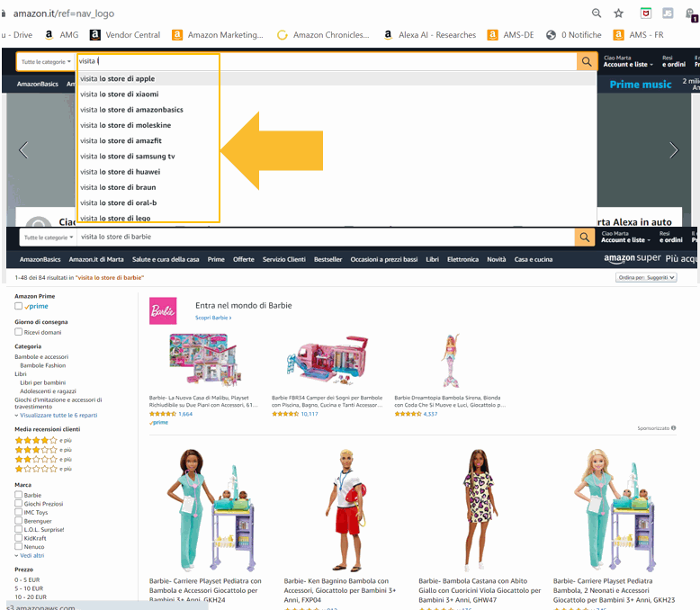The width and height of the screenshot is (700, 610).
Task: Choose suggestion visita lo store di xiaomi
Action: click(119, 94)
